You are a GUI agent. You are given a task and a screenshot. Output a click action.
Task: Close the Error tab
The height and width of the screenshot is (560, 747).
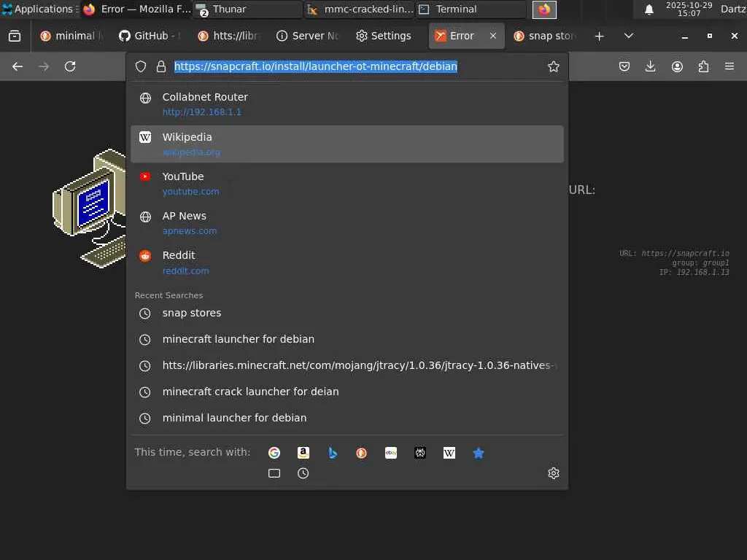(493, 36)
